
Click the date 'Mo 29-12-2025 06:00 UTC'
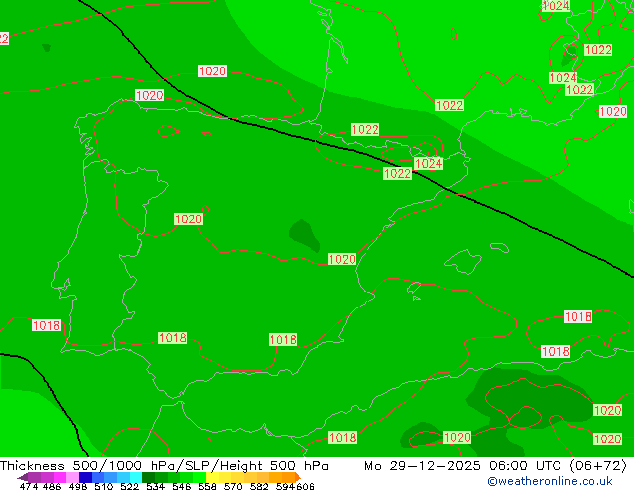pos(463,466)
